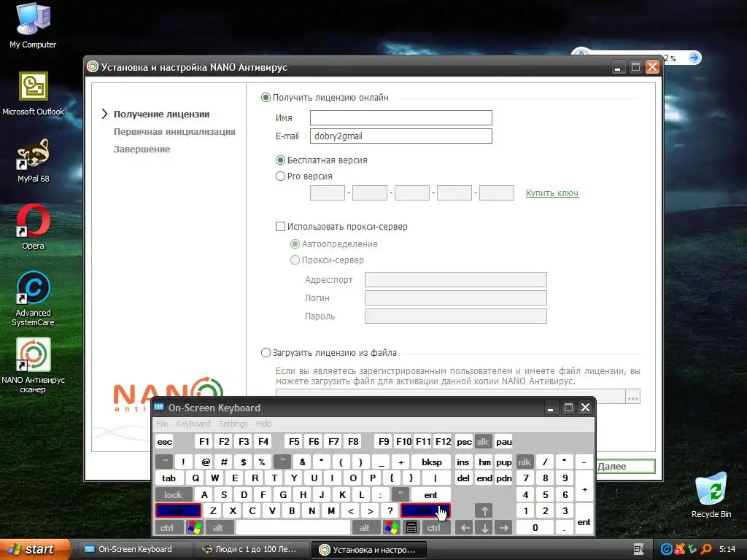The height and width of the screenshot is (560, 747).
Task: Click the space bar on keyboard
Action: click(x=293, y=528)
